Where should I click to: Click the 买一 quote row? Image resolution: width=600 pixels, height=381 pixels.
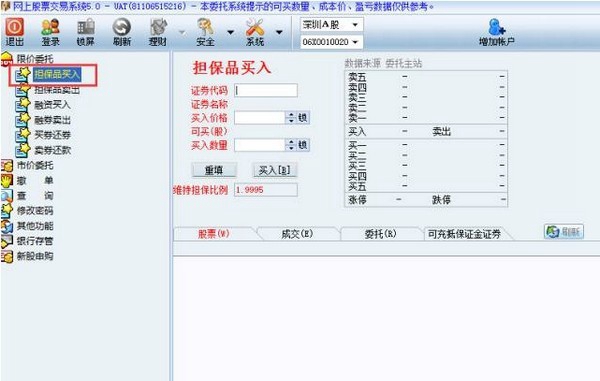pyautogui.click(x=426, y=145)
